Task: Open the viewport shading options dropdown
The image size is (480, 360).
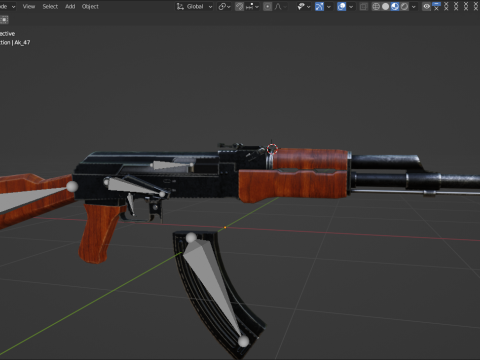Action: (x=414, y=6)
